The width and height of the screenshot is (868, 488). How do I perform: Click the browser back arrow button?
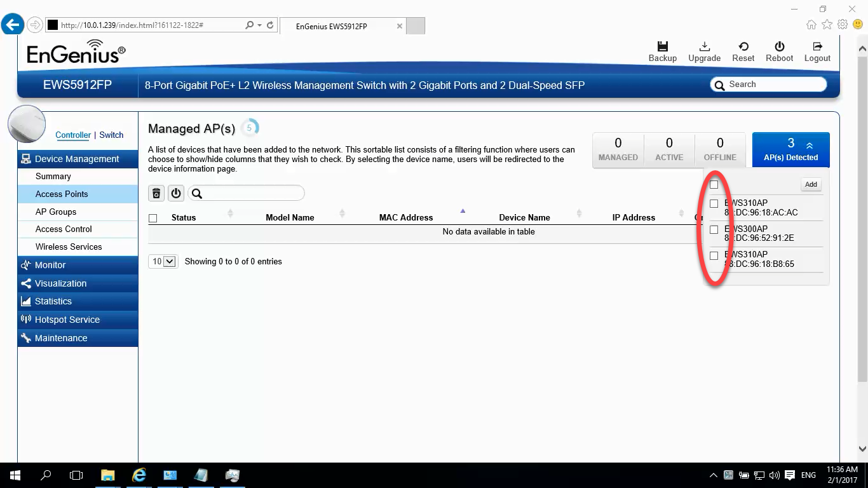[x=13, y=25]
